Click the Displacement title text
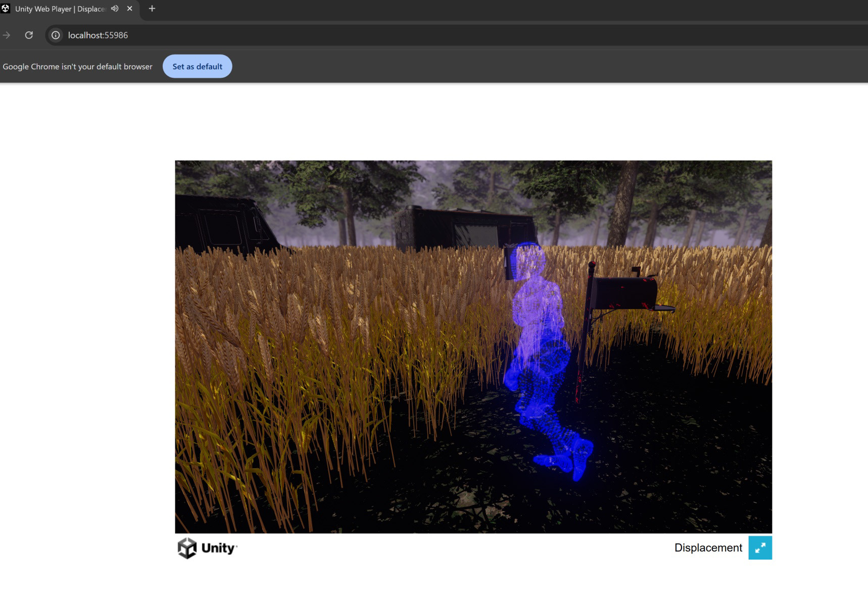Image resolution: width=868 pixels, height=605 pixels. pyautogui.click(x=708, y=547)
